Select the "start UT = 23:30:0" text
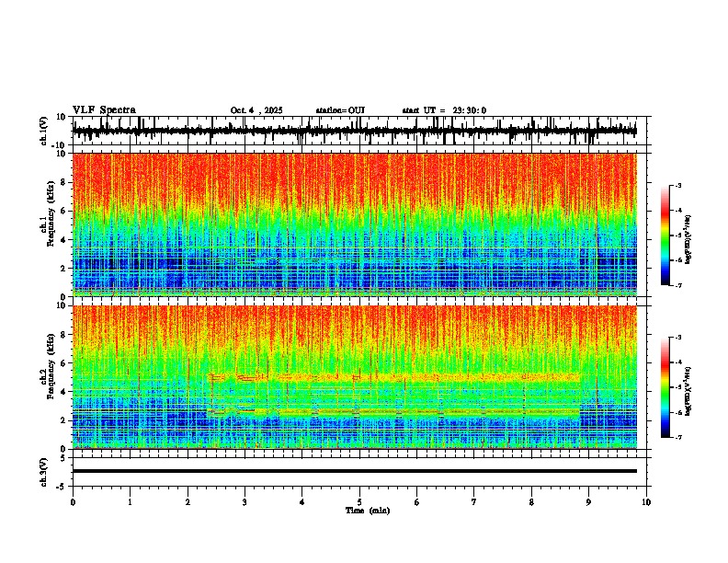This screenshot has width=728, height=563. (x=444, y=110)
